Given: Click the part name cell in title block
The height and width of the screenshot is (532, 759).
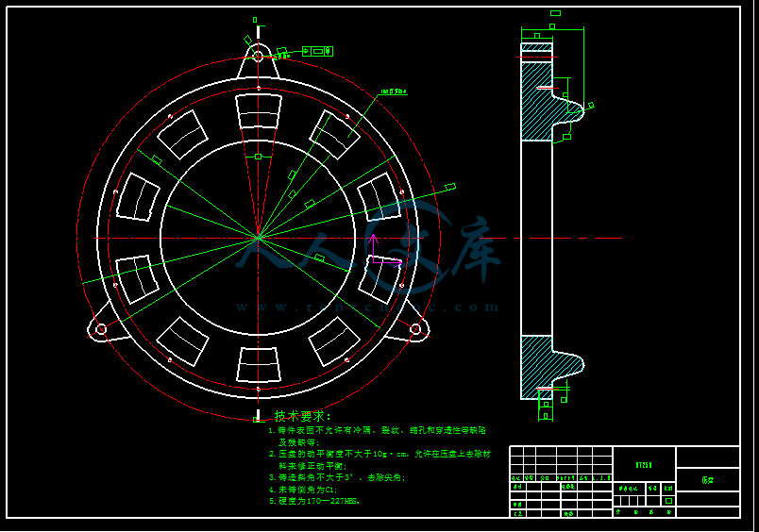Looking at the screenshot, I should pos(708,479).
